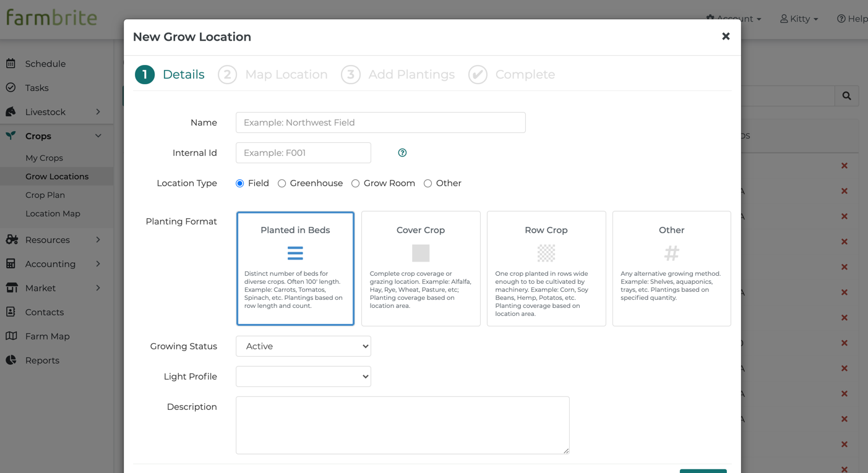Go to the Details step

click(x=170, y=75)
